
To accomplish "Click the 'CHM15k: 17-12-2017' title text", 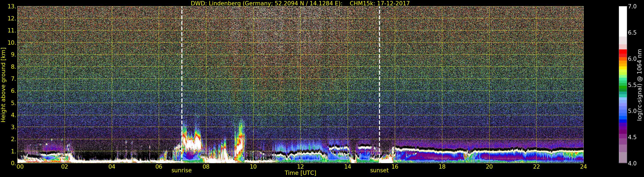I will pyautogui.click(x=380, y=3).
